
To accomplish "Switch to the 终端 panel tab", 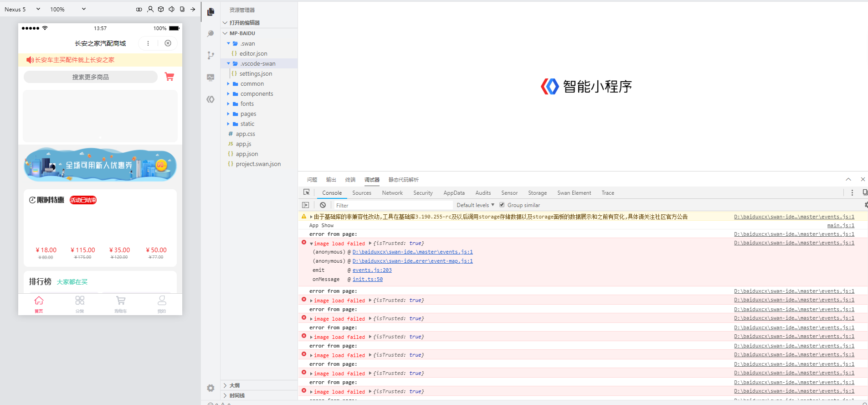I will [x=350, y=180].
